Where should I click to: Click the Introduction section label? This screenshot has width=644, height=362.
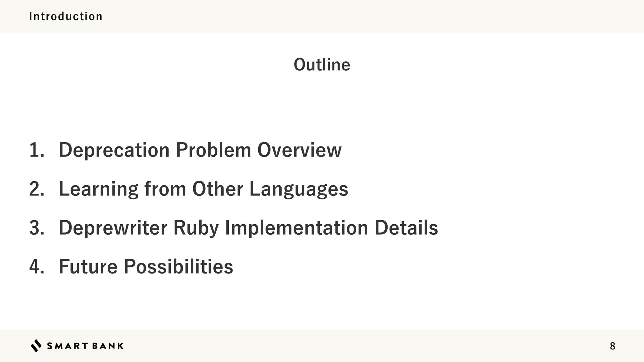[66, 16]
